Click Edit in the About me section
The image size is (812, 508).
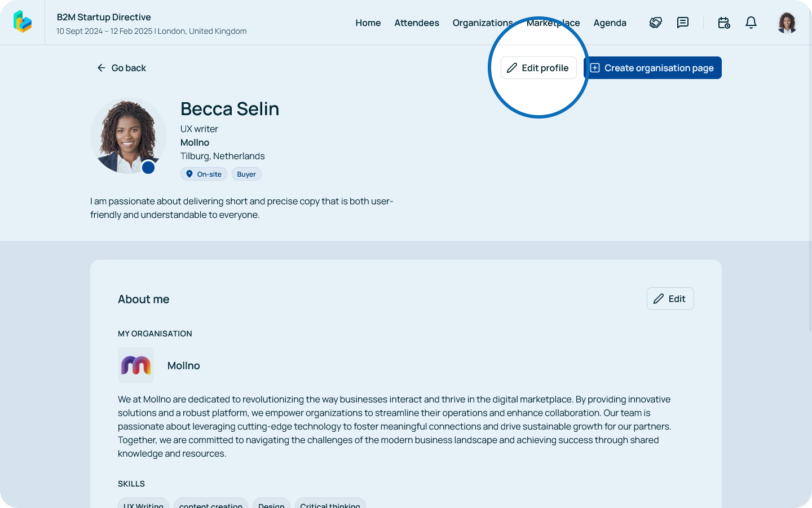point(670,299)
